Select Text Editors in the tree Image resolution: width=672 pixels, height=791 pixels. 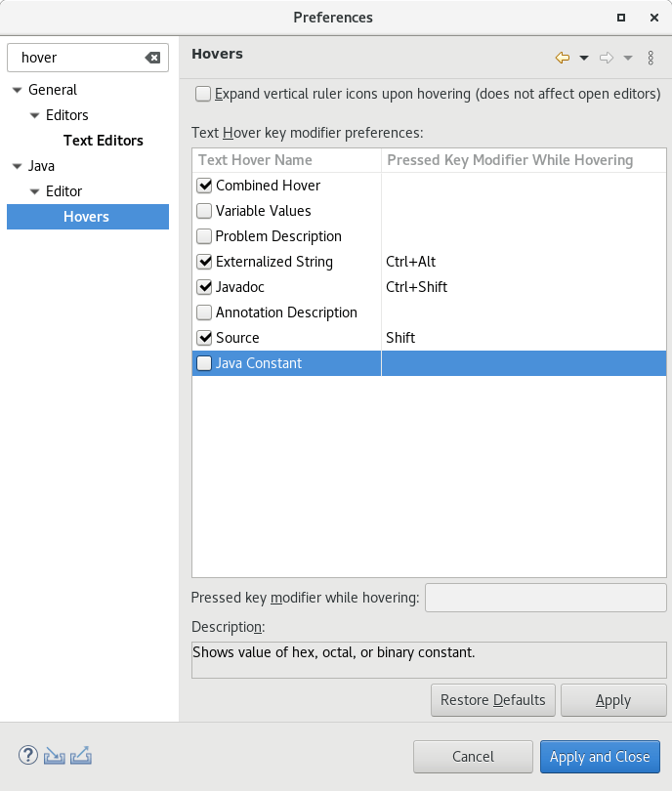[x=104, y=141]
